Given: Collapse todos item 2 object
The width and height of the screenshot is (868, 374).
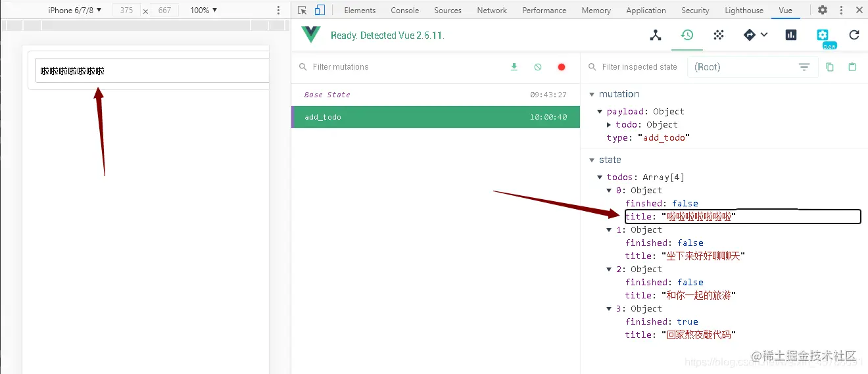Looking at the screenshot, I should pos(610,269).
